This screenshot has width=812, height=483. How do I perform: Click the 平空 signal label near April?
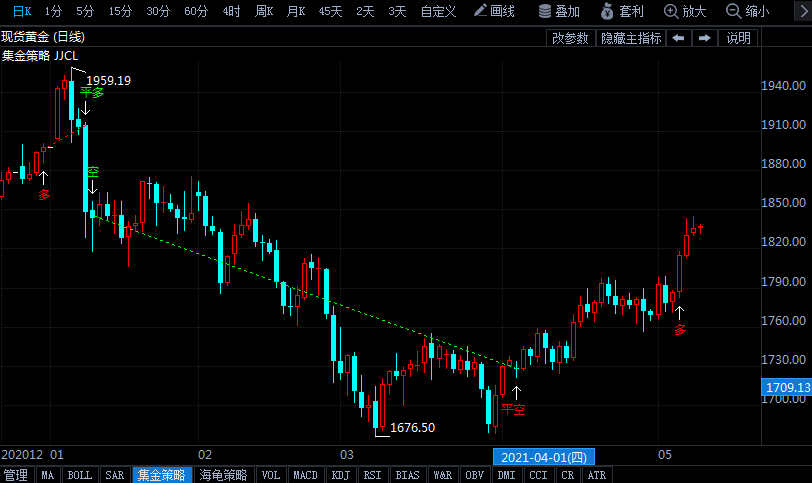coord(513,409)
